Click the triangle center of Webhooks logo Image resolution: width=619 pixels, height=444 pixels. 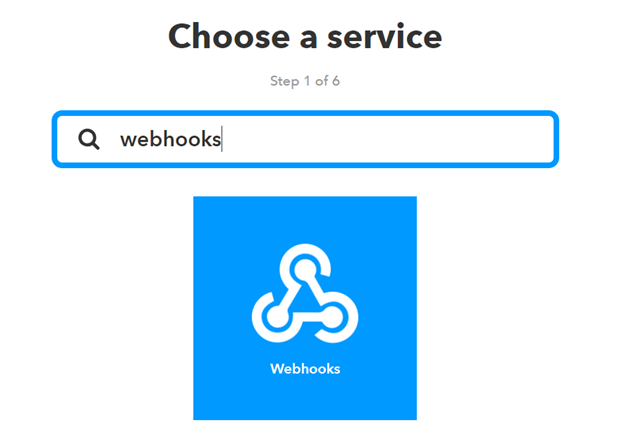[x=305, y=300]
